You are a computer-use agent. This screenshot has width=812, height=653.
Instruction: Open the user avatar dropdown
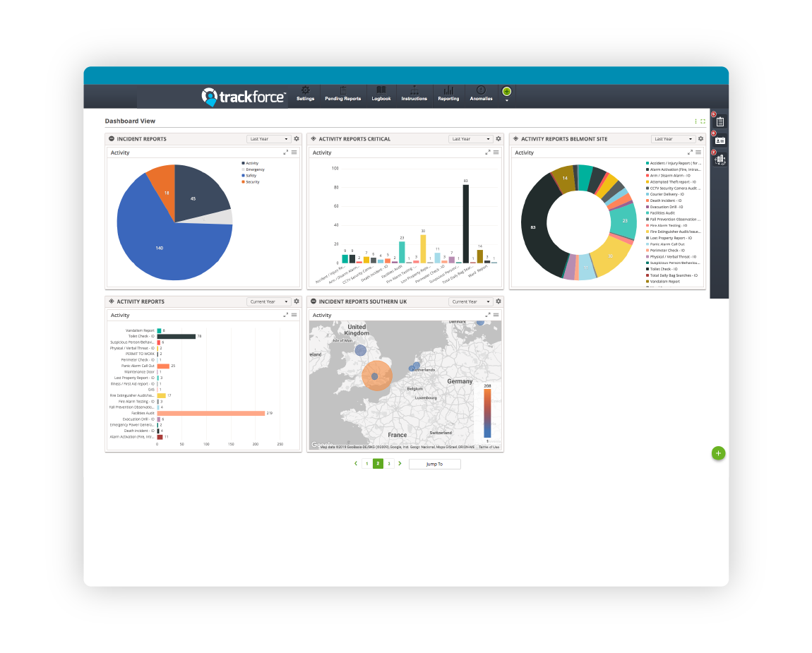pyautogui.click(x=506, y=92)
